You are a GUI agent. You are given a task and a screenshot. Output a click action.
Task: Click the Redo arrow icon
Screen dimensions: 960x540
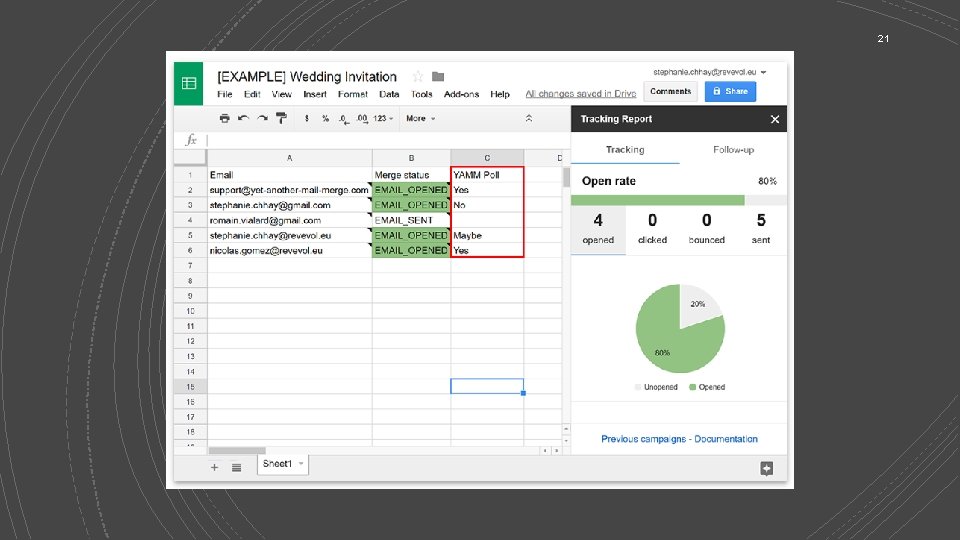[262, 118]
